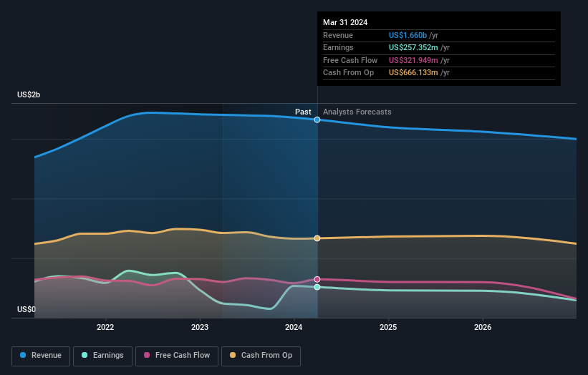Select the 2024 x-axis label
588x375 pixels.
(294, 327)
